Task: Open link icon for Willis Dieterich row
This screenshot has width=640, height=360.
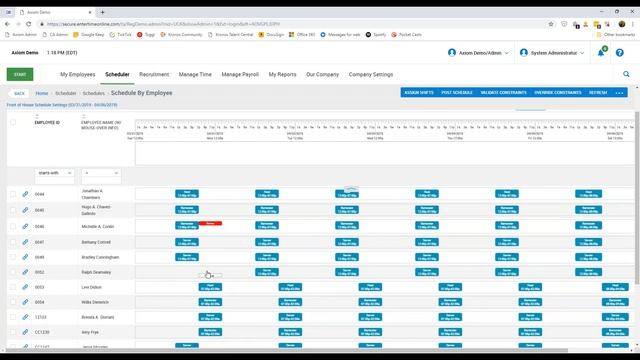Action: 25,302
